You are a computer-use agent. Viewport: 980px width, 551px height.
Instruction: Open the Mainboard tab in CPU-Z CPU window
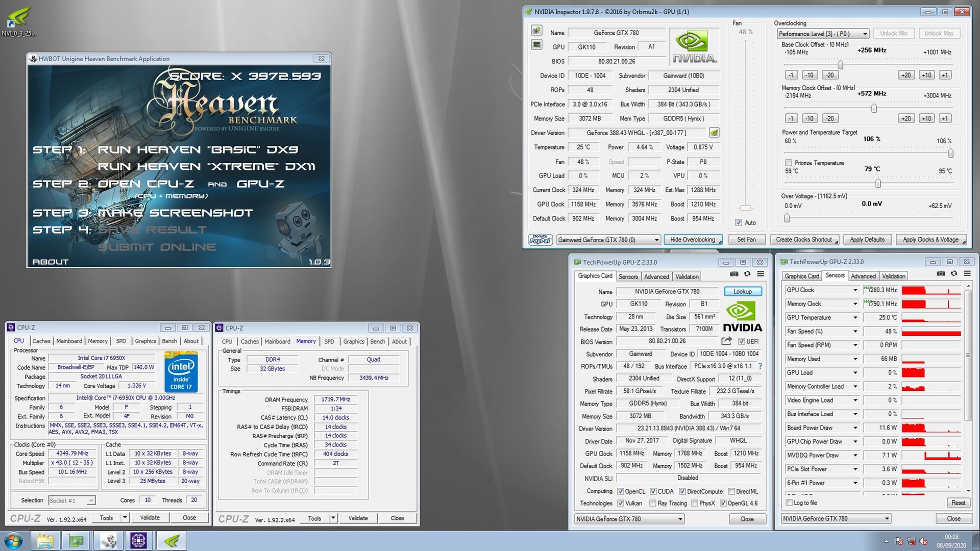69,341
